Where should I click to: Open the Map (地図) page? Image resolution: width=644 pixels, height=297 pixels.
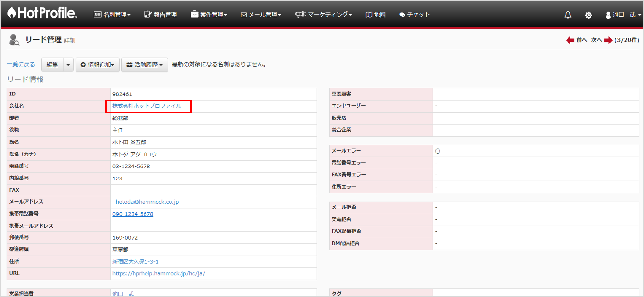[376, 15]
